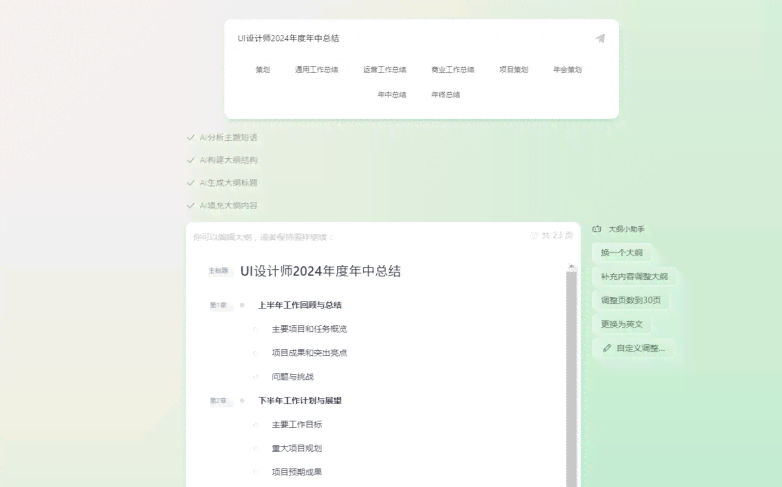The image size is (782, 487).
Task: Click the bullet beside 项目预期成果
Action: pyautogui.click(x=256, y=472)
